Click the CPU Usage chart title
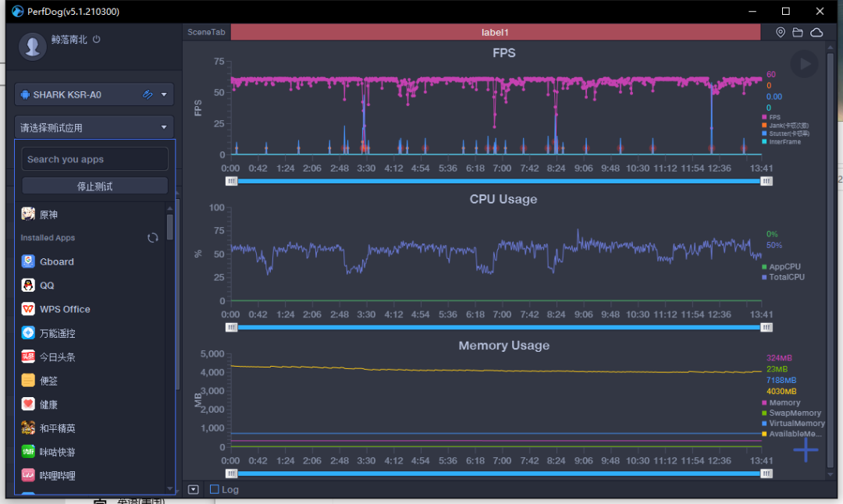This screenshot has width=843, height=504. point(503,200)
